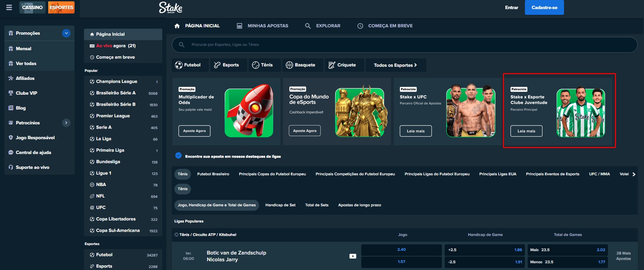
Task: Bet on Botic van de Zandschulp at 2.40
Action: tap(401, 250)
